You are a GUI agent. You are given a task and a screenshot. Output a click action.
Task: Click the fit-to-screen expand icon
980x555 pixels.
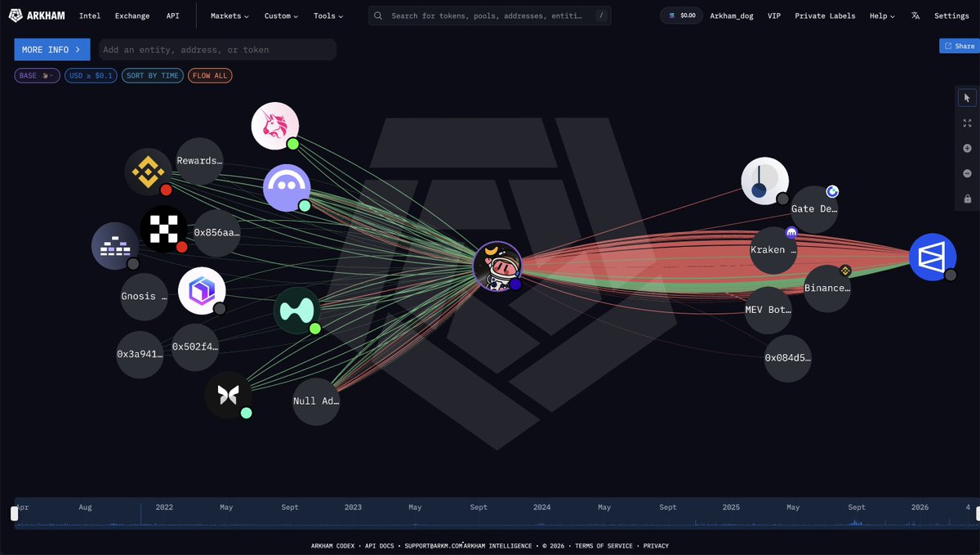(x=967, y=123)
